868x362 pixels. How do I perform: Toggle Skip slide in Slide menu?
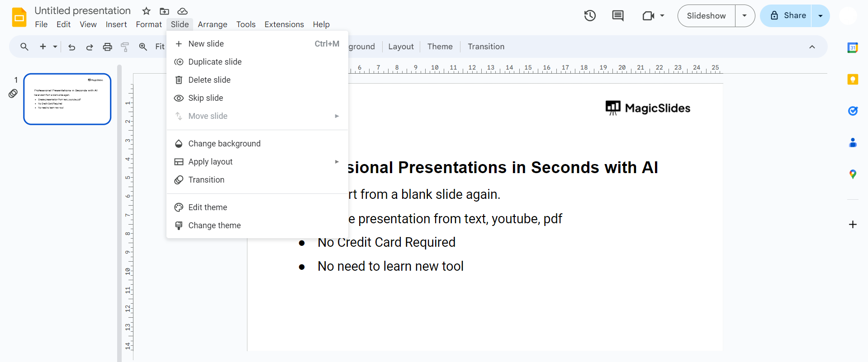pos(206,98)
